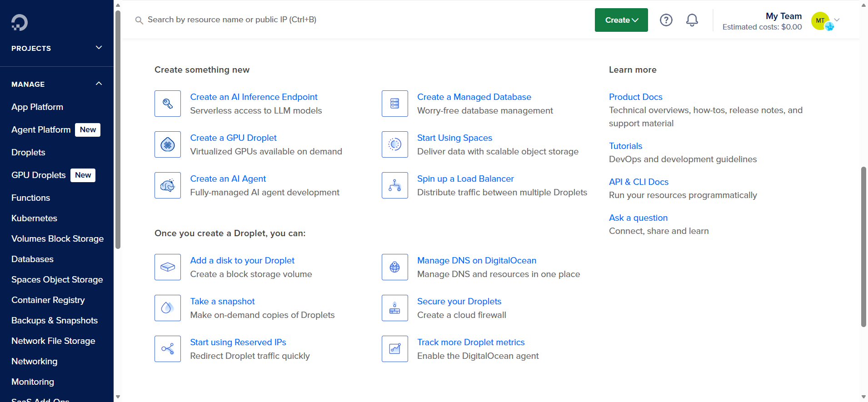Image resolution: width=868 pixels, height=402 pixels.
Task: Open the help question mark icon
Action: coord(666,20)
